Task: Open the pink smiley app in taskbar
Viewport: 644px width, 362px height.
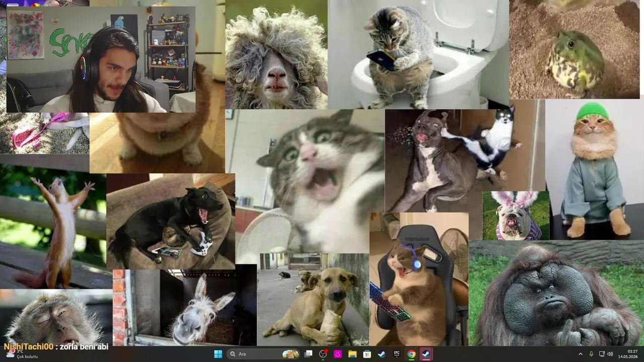Action: pos(338,354)
